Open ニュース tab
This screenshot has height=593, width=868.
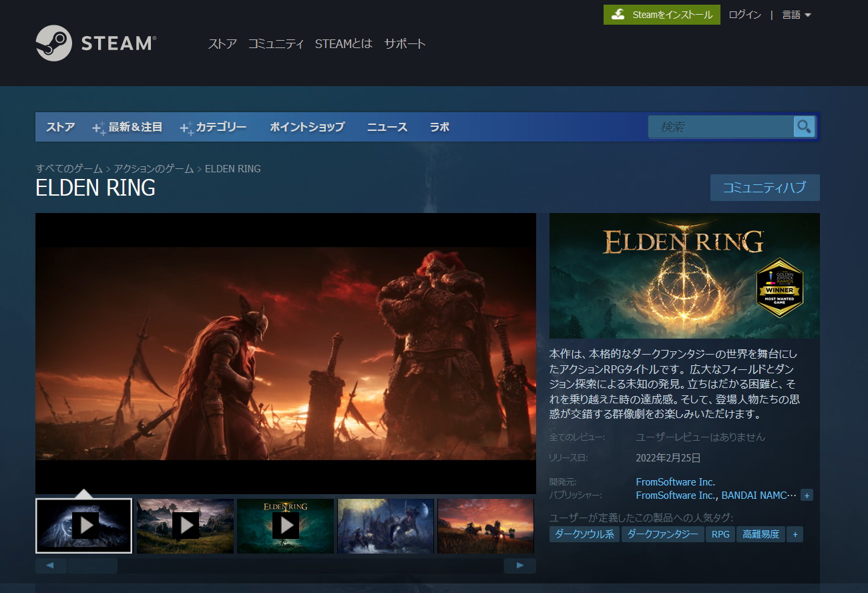(387, 127)
